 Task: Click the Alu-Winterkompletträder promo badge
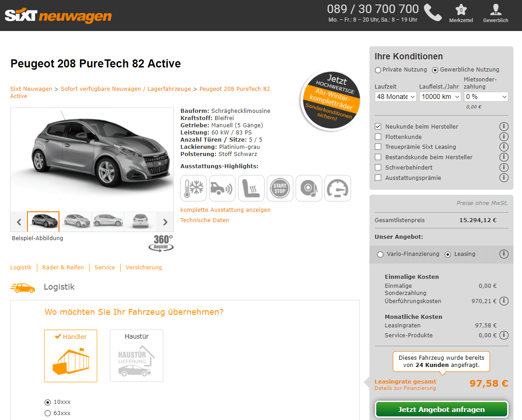click(x=331, y=100)
